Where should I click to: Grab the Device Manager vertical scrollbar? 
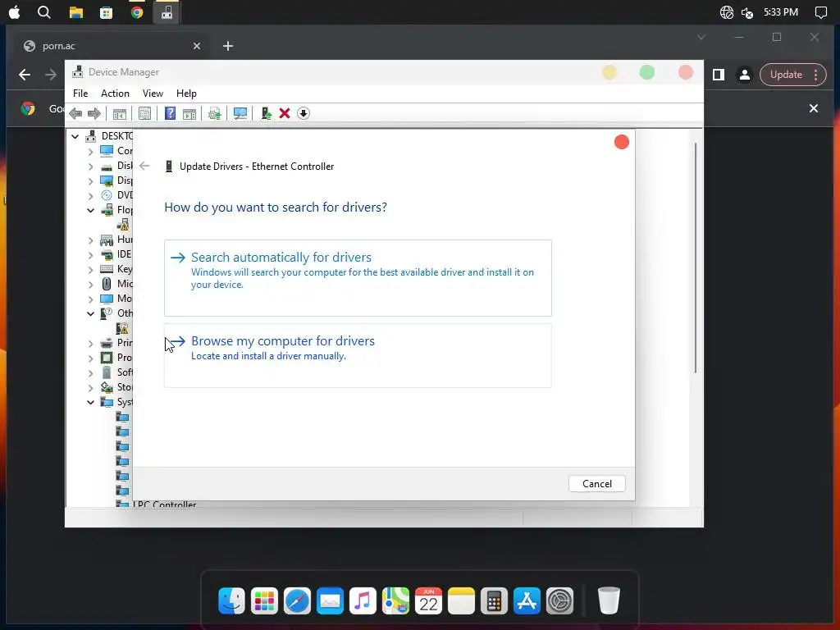pos(696,257)
